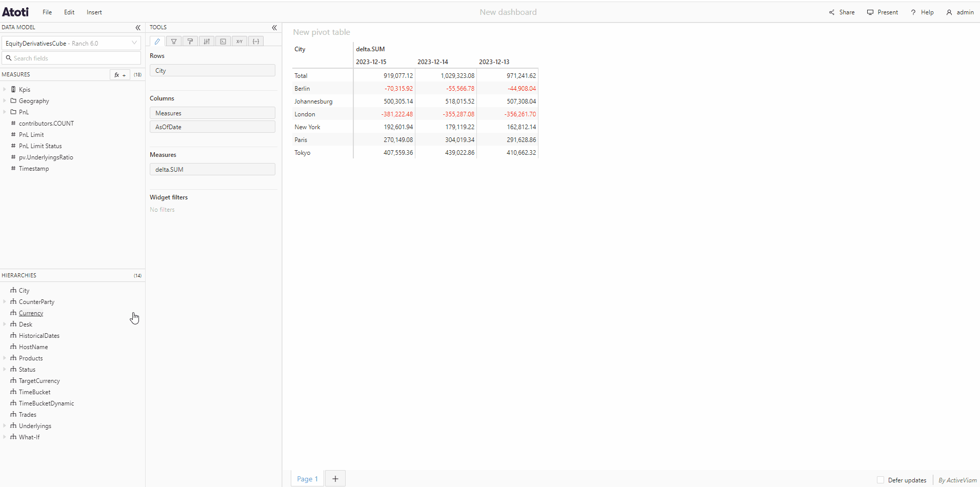
Task: Select the HistoricalDates hierarchy
Action: [39, 336]
